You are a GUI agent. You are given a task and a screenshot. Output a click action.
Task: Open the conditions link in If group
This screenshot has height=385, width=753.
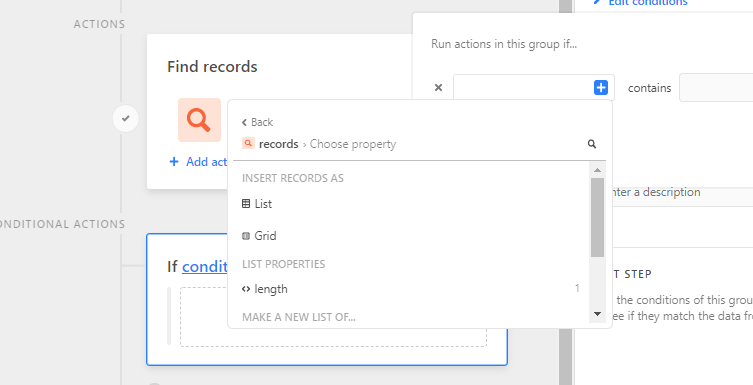(x=205, y=266)
